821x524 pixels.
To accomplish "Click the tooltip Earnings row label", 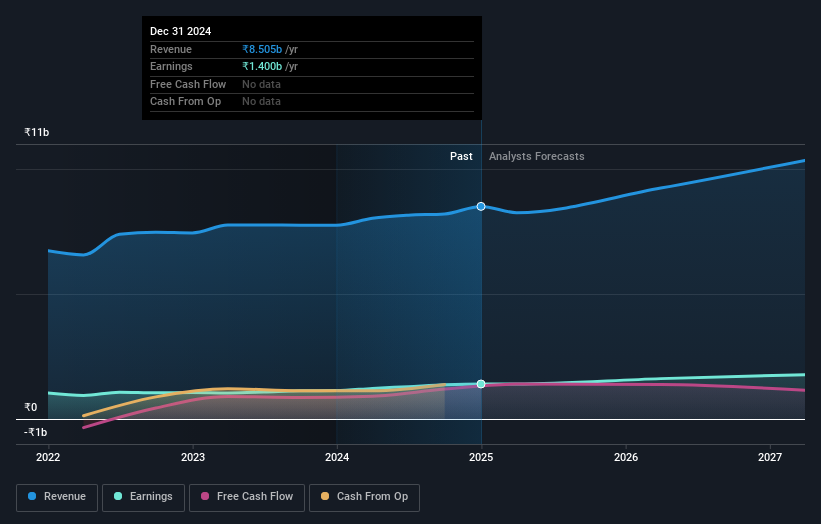I will pos(171,66).
